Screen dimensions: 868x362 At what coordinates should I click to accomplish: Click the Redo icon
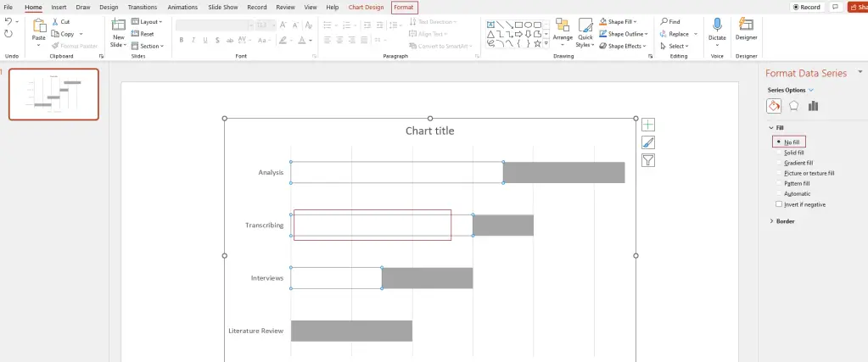click(x=8, y=34)
